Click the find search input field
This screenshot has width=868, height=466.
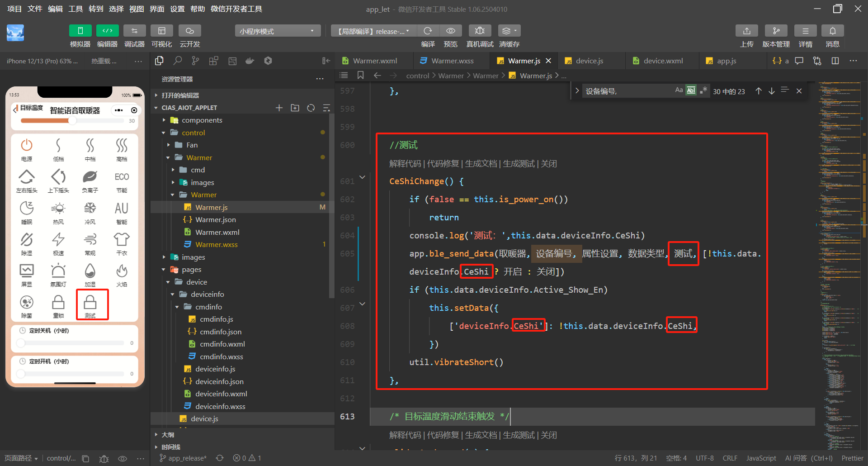pos(626,91)
